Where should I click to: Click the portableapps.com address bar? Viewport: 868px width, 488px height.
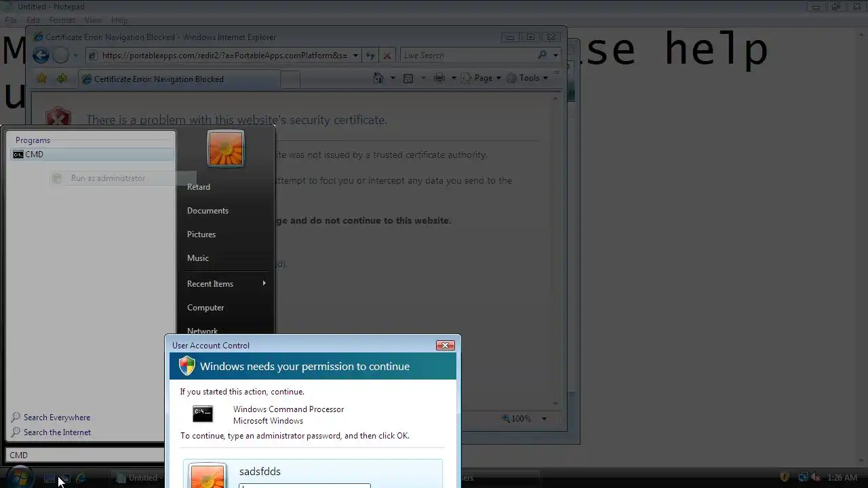point(224,56)
